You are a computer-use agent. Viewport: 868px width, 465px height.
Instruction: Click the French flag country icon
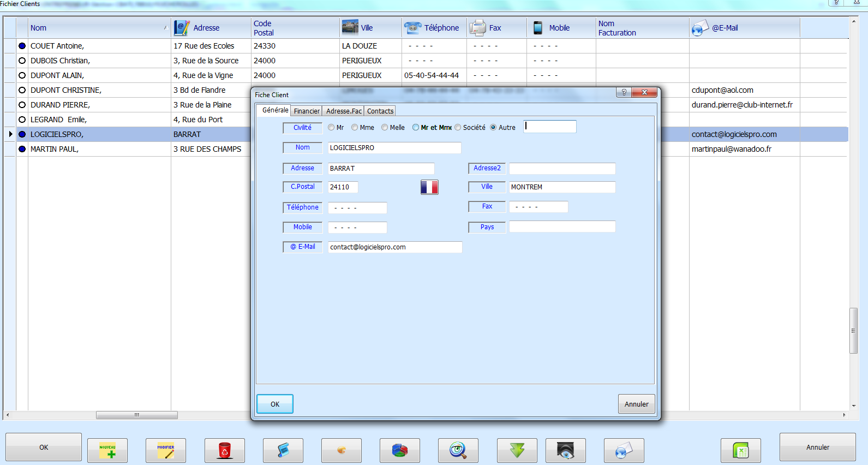click(429, 187)
